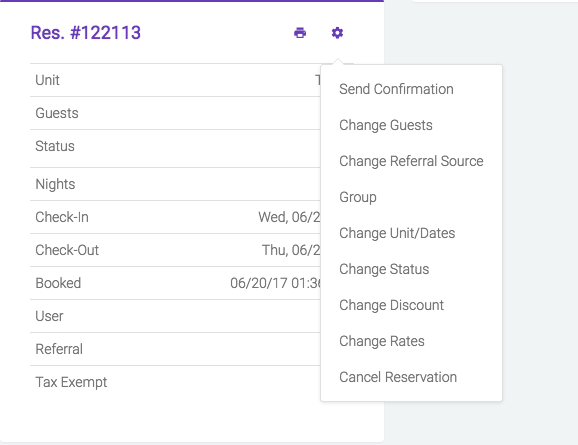Click the Check-Out date row
The height and width of the screenshot is (445, 578).
click(175, 250)
